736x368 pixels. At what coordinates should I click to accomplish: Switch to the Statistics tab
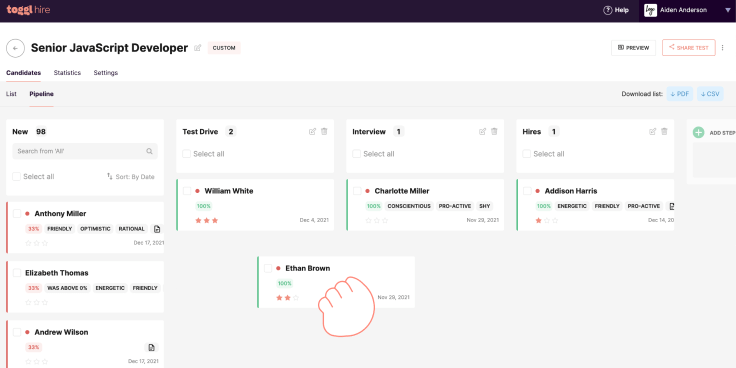(x=67, y=73)
